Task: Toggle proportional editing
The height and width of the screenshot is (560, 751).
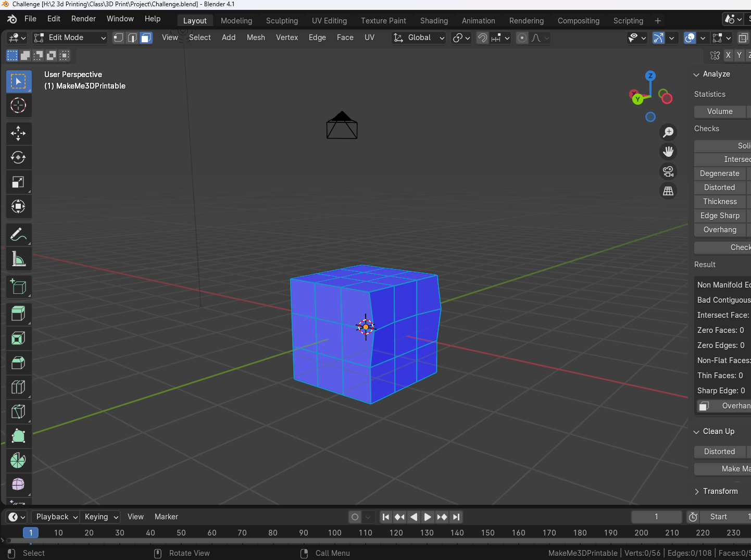Action: (x=522, y=38)
